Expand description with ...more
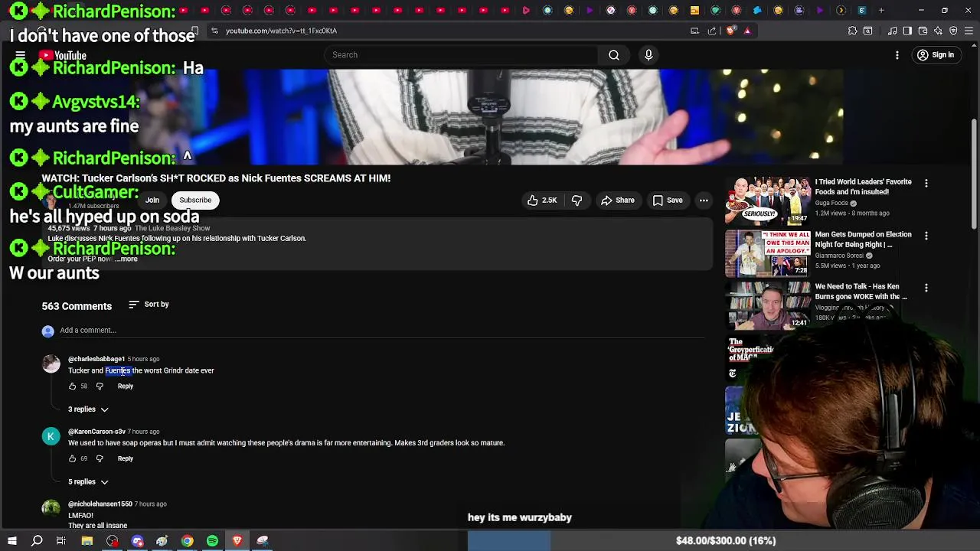The image size is (980, 551). click(x=126, y=259)
